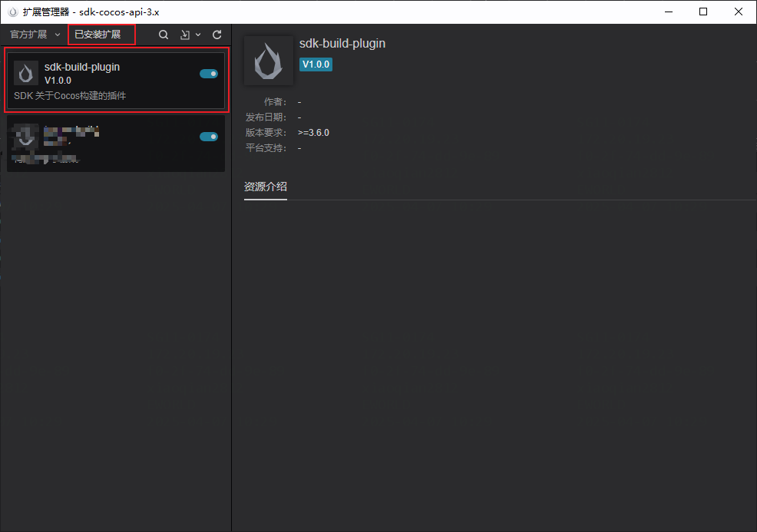Viewport: 757px width, 532px height.
Task: Close the 扩展管理器 window
Action: click(739, 12)
